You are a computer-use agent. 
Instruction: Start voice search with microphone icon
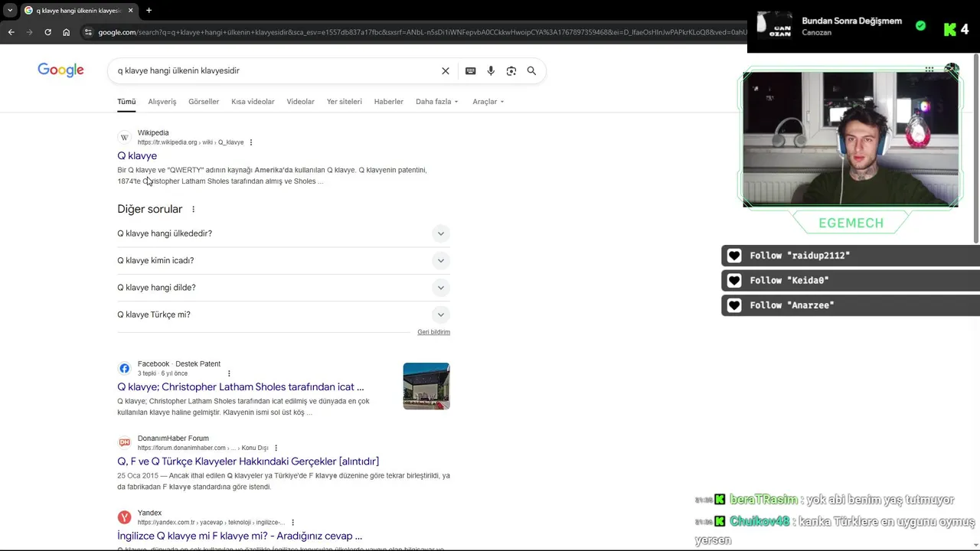tap(491, 70)
